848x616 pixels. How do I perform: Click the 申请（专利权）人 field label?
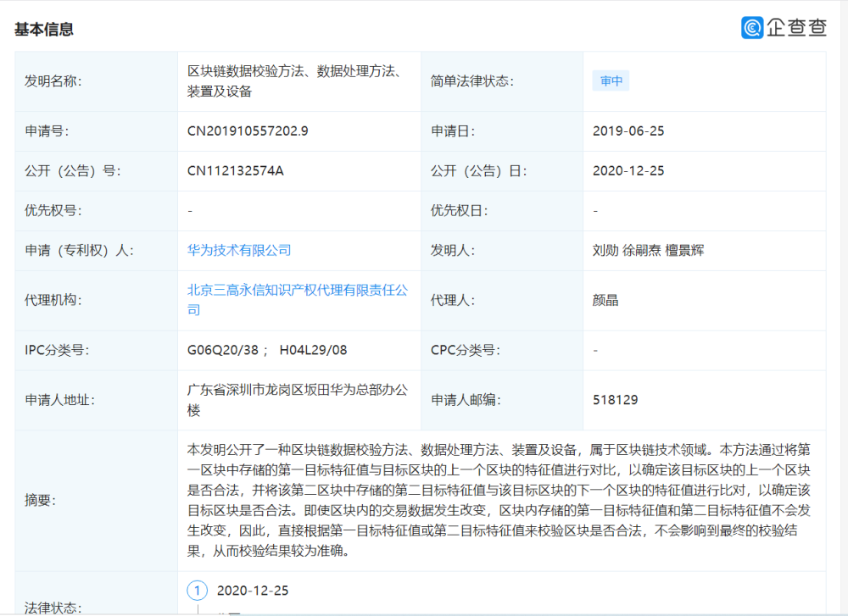80,251
